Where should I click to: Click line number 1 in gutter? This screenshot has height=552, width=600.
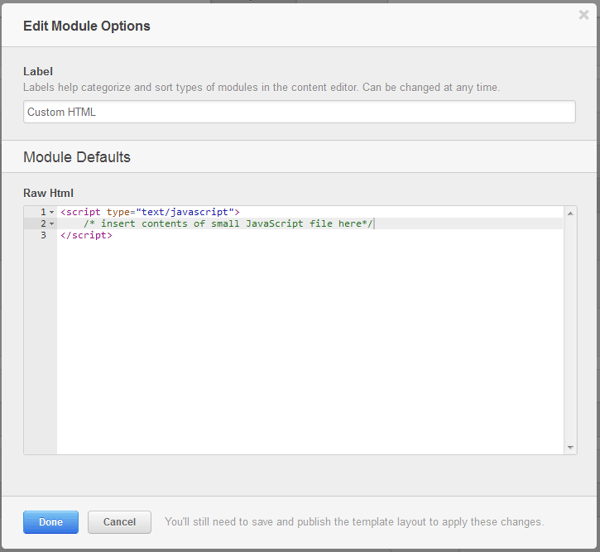43,212
